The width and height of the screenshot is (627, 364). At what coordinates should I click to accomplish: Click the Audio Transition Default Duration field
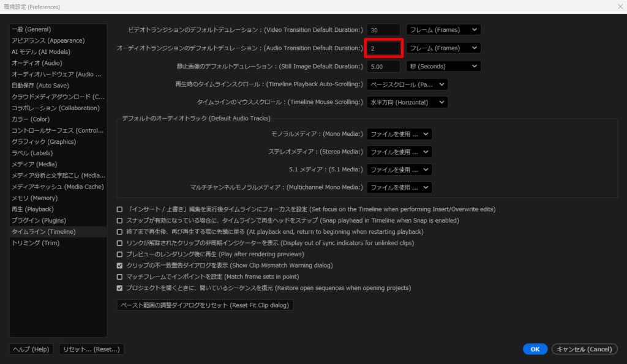[x=383, y=48]
